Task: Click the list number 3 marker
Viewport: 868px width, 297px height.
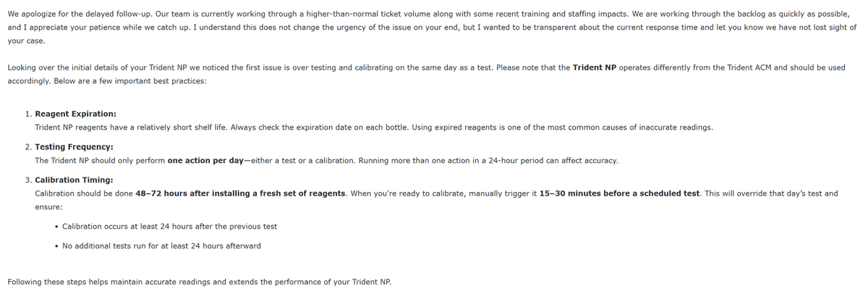Action: coord(28,180)
